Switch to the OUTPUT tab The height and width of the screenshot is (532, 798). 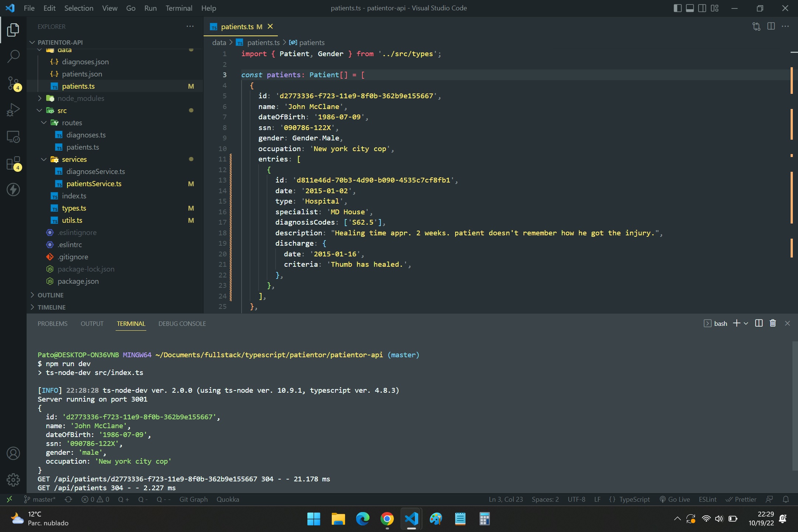92,324
